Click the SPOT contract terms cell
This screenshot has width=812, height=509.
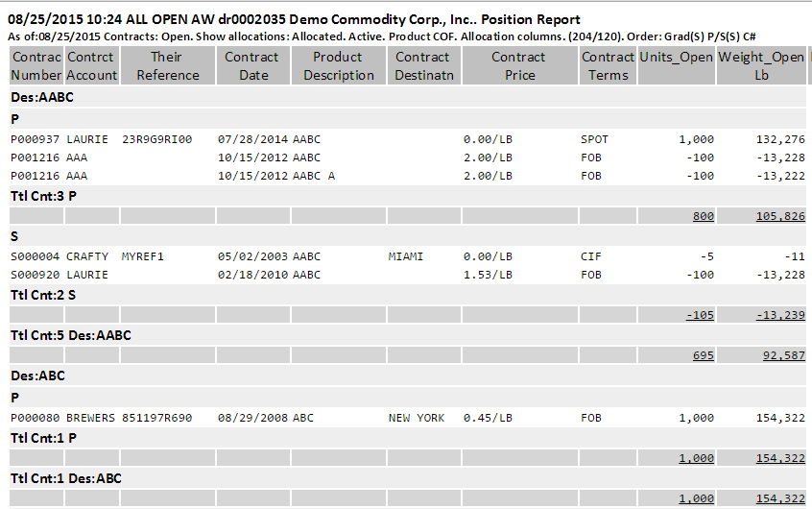point(594,139)
